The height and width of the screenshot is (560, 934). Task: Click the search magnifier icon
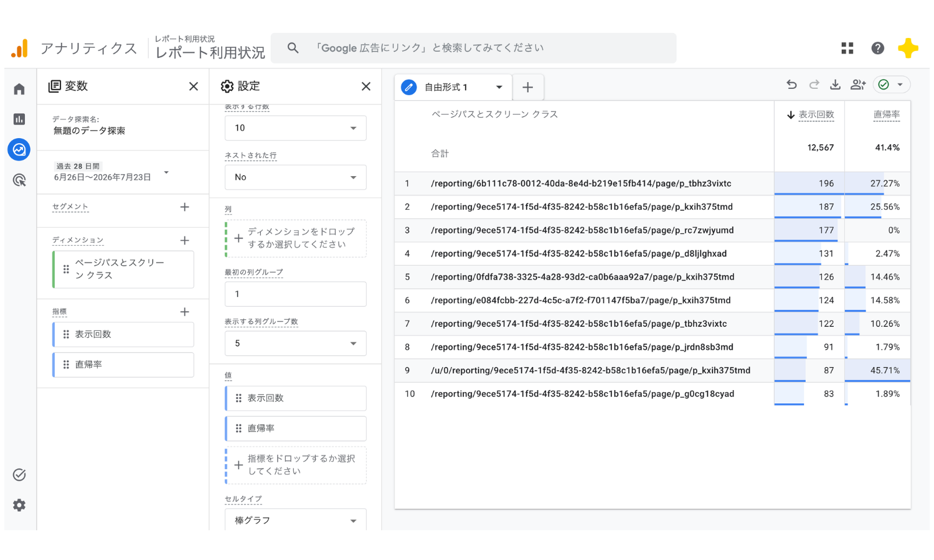293,48
